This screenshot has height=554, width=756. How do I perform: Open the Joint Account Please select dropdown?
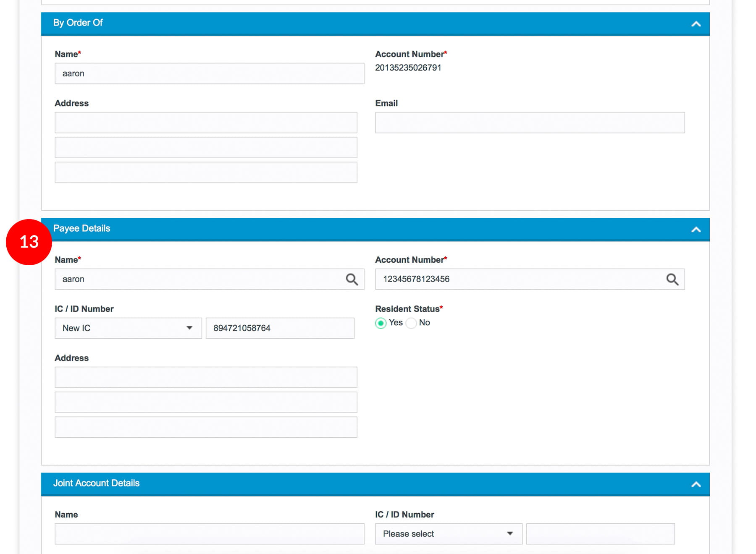(448, 534)
